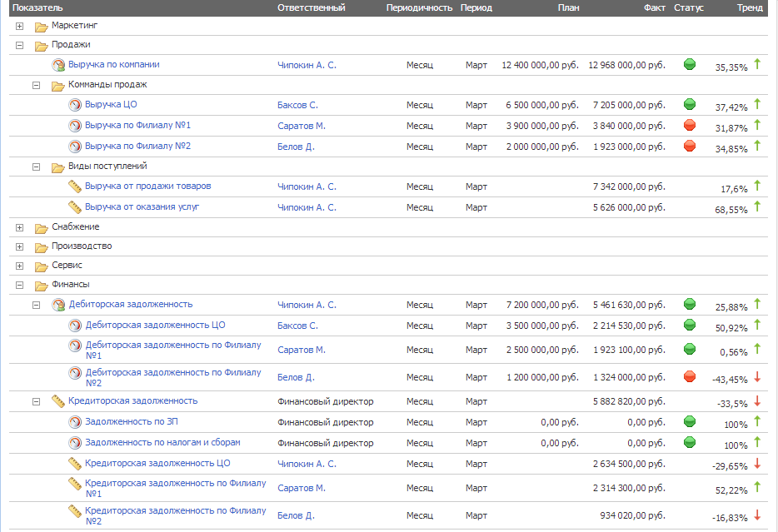Collapse the Продажи section
Image resolution: width=778 pixels, height=532 pixels.
[x=19, y=45]
